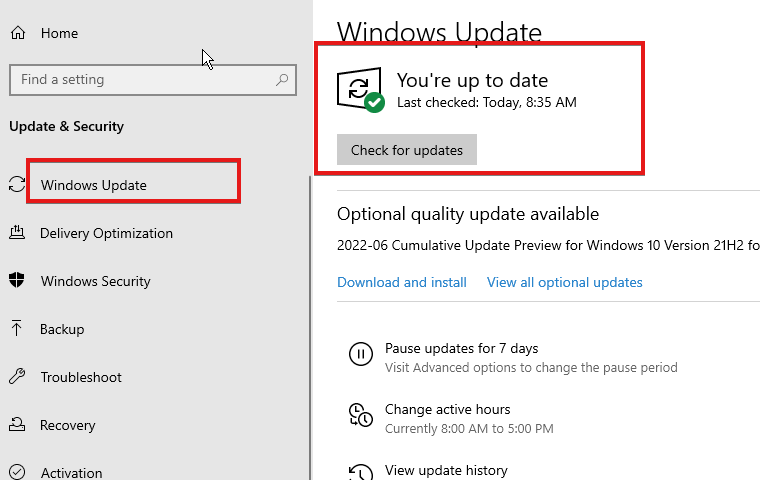Click the search magnifier icon
Screen dimensions: 760x480
pos(282,80)
